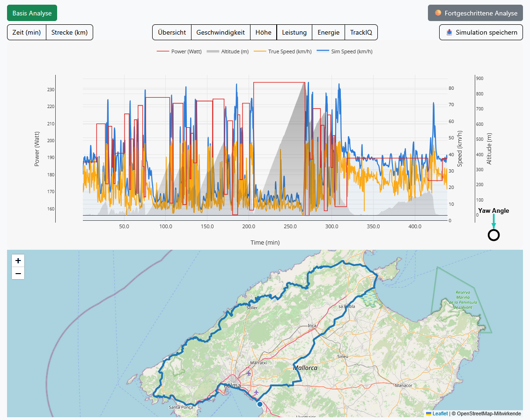
Task: Switch x-axis to Zeit (min)
Action: pyautogui.click(x=27, y=32)
